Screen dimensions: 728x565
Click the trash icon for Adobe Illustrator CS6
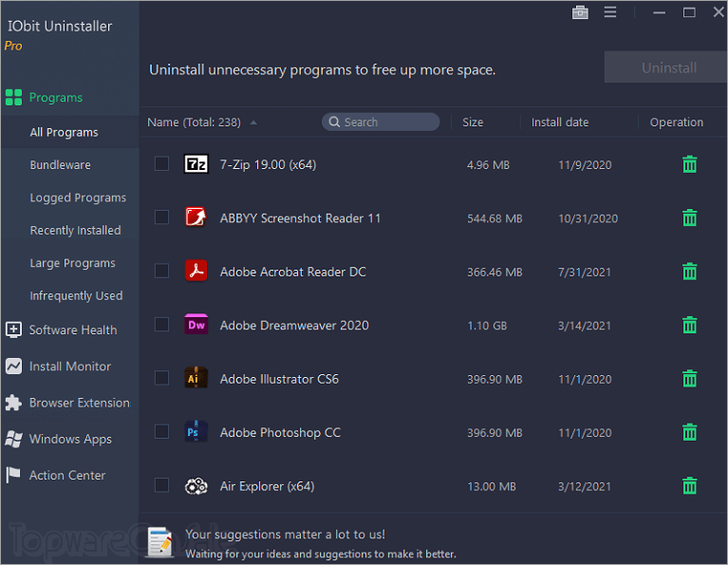pos(689,378)
